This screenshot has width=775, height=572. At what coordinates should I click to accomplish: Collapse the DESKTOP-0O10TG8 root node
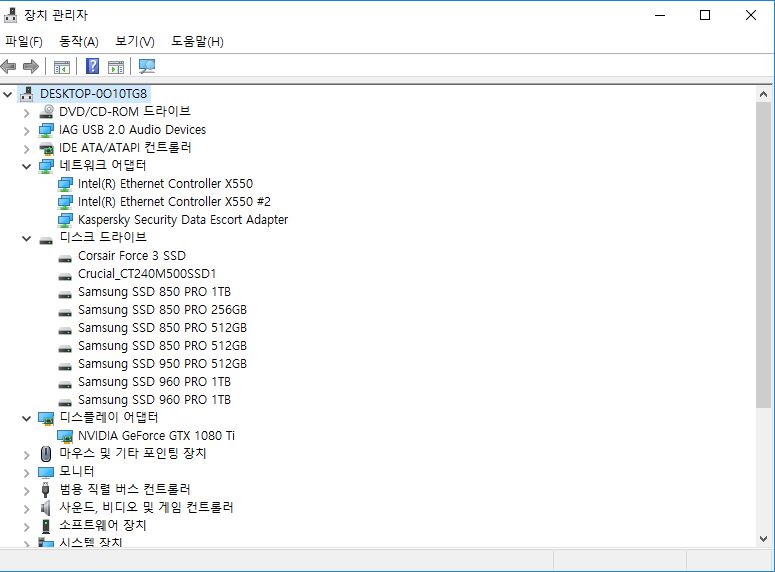click(7, 93)
